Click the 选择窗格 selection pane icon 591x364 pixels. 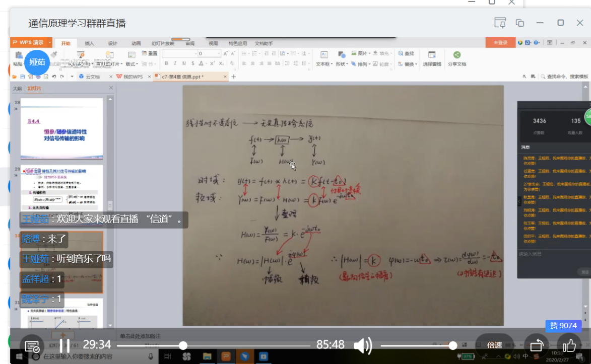[x=432, y=59]
